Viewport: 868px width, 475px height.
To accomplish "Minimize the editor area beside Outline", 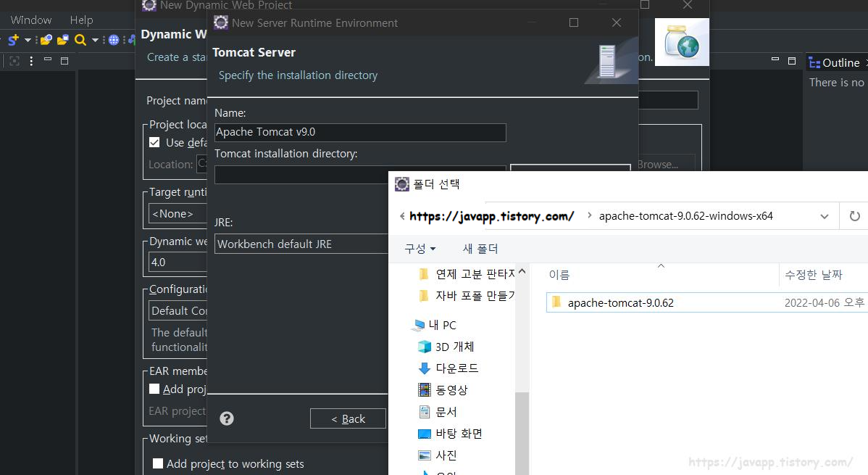I will 775,59.
